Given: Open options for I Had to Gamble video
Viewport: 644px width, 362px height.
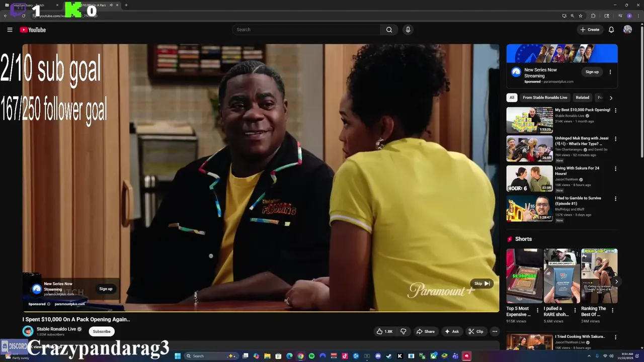Looking at the screenshot, I should point(615,199).
